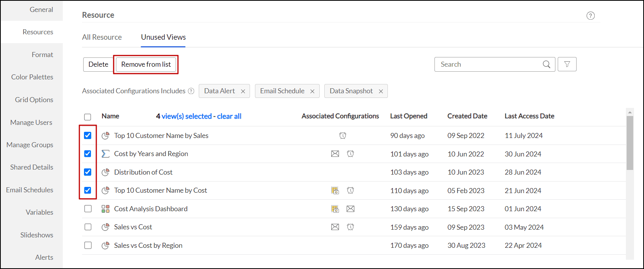644x269 pixels.
Task: Remove the Data Alert filter chip
Action: point(243,91)
